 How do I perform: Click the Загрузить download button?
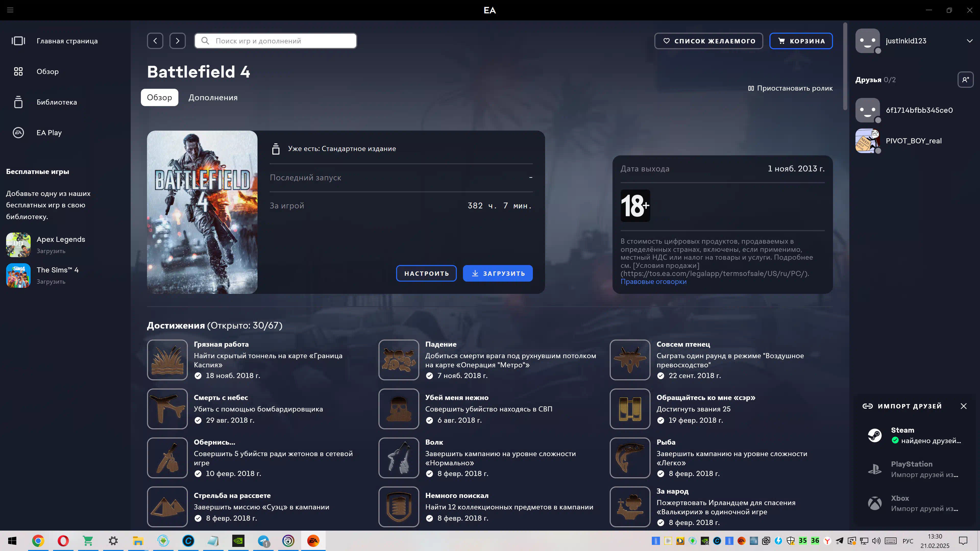[x=498, y=273]
